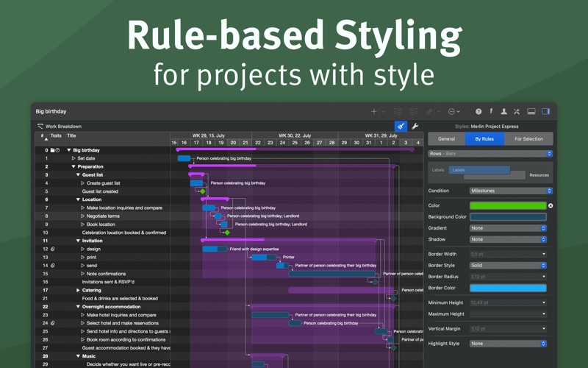Open the Vertical Margin combo box
The image size is (588, 368).
508,328
